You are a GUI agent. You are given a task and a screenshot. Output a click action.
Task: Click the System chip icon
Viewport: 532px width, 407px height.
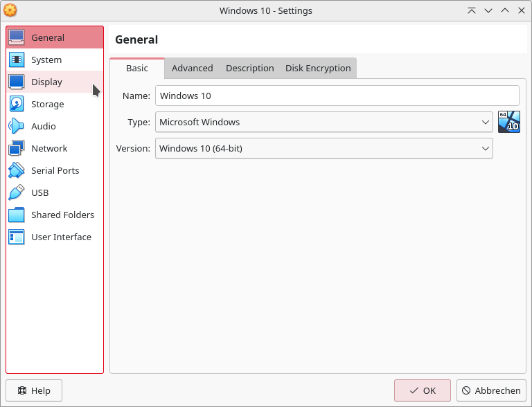pyautogui.click(x=17, y=60)
